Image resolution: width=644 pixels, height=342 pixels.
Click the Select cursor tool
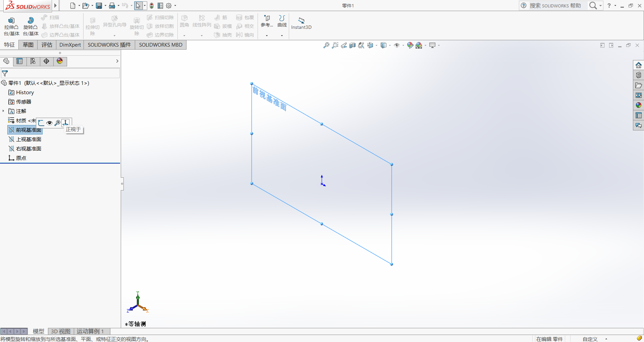click(138, 6)
